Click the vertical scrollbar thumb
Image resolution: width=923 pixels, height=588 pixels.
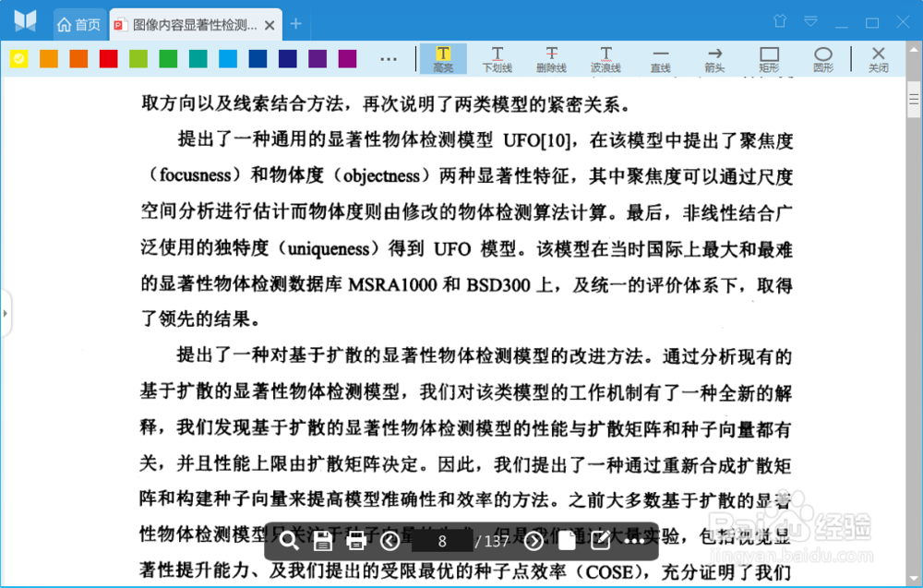tap(914, 100)
